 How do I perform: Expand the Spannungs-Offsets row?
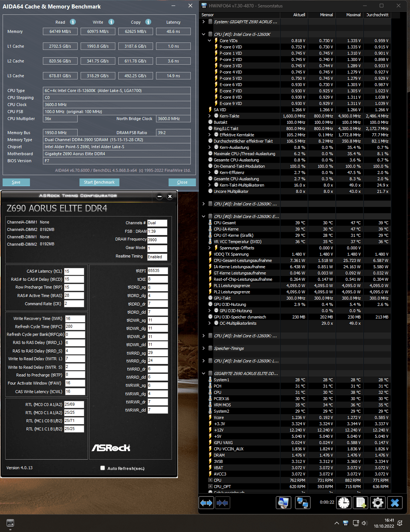[210, 248]
